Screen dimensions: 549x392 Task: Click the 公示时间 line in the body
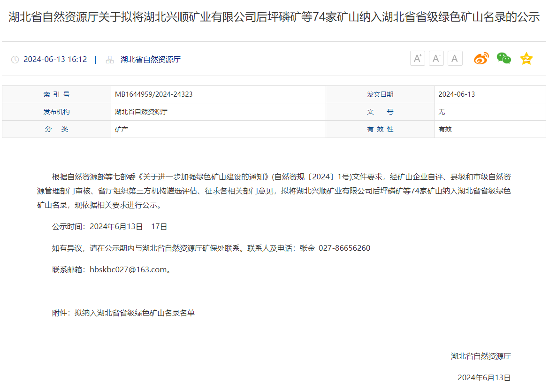pyautogui.click(x=109, y=226)
